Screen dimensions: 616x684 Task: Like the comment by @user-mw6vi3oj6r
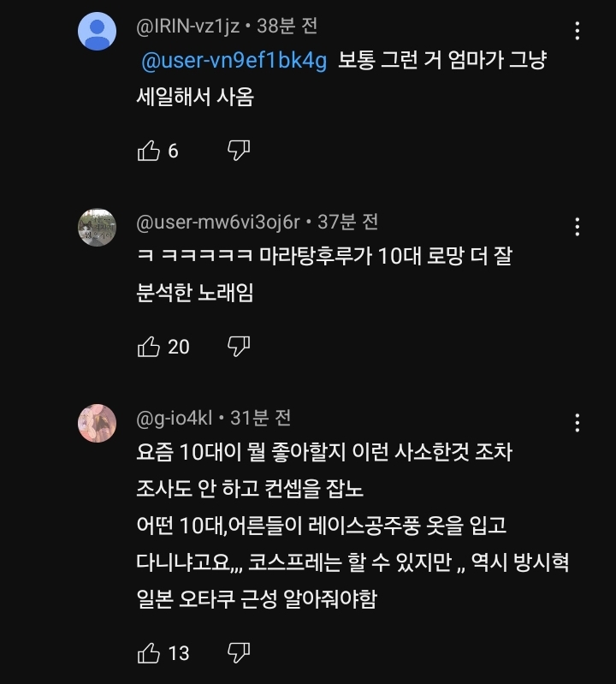click(149, 347)
